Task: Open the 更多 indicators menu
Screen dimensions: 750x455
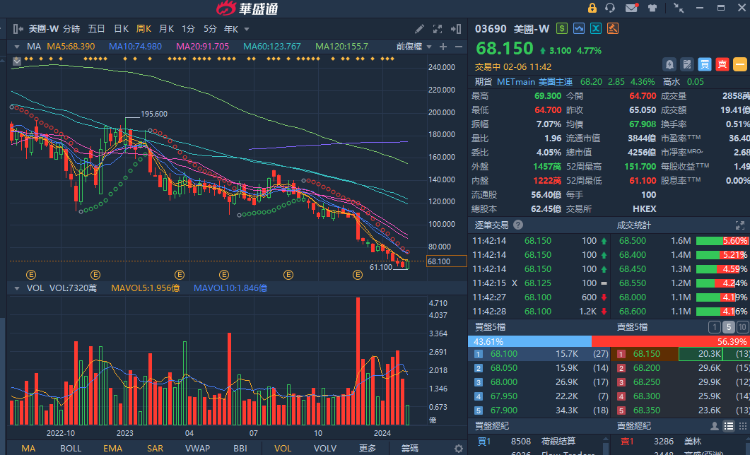Action: coord(367,448)
